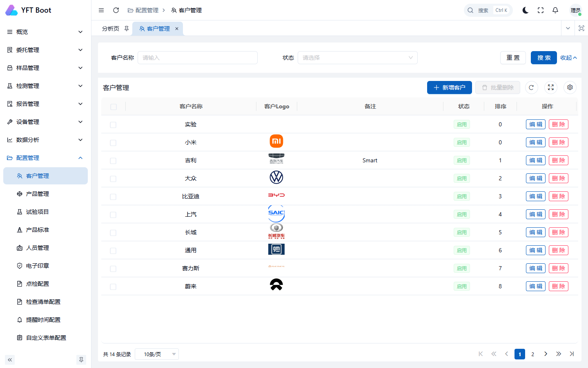Open the 状态 select dropdown
Image resolution: width=588 pixels, height=368 pixels.
click(358, 58)
